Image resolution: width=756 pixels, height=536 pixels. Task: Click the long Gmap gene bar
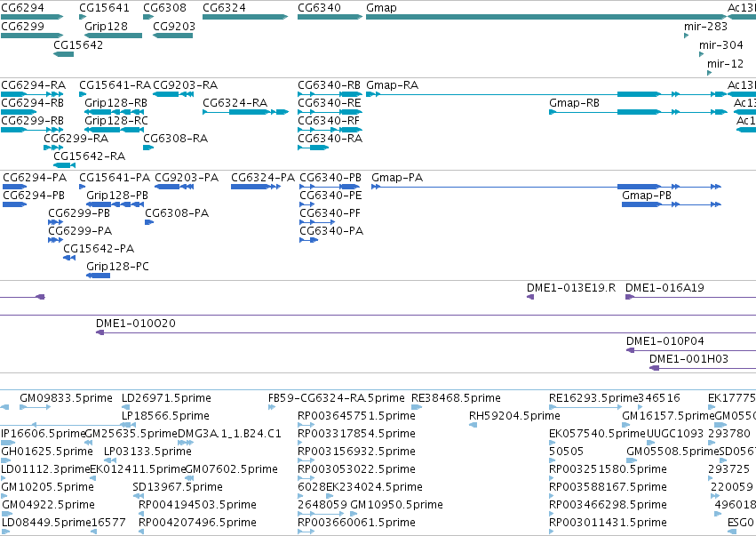tap(546, 17)
